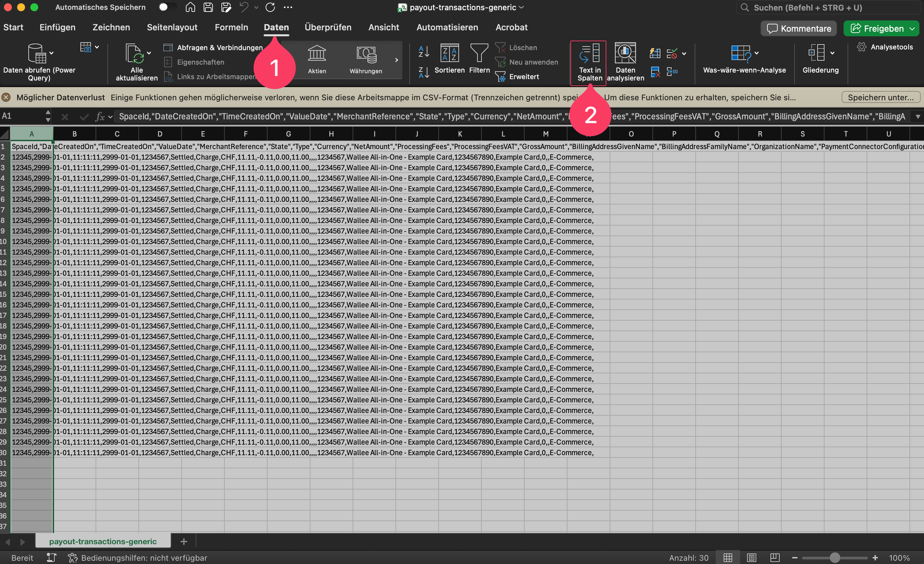Image resolution: width=924 pixels, height=564 pixels.
Task: Click the Text in Spalten icon
Action: 589,54
